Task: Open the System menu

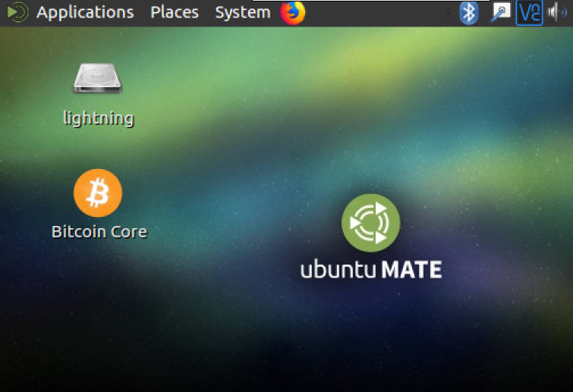Action: pos(243,12)
